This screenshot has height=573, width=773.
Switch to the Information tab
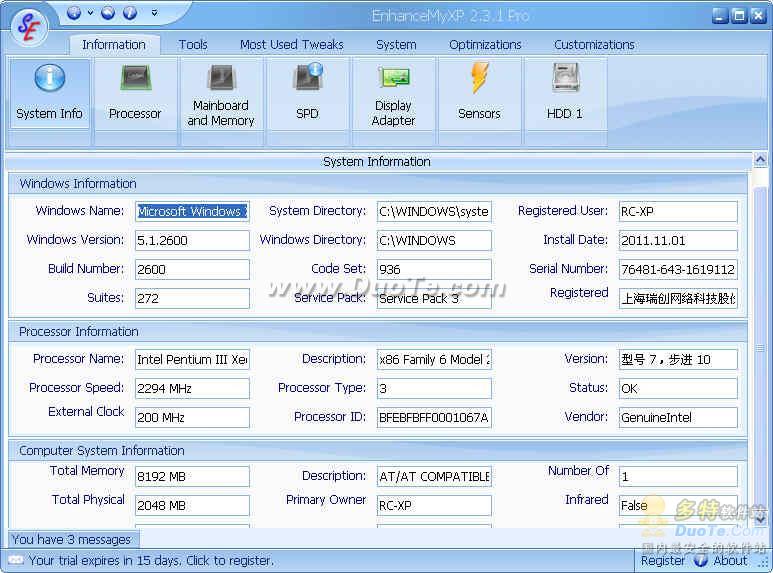114,45
